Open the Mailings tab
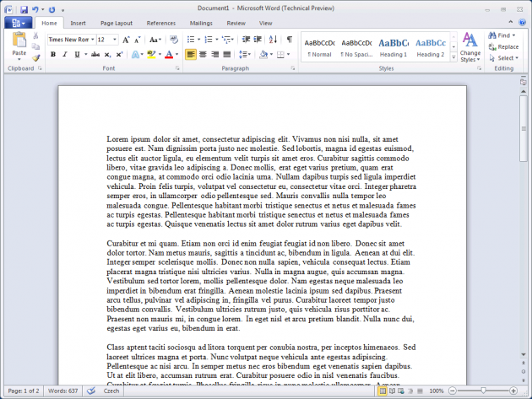The image size is (532, 399). [201, 23]
